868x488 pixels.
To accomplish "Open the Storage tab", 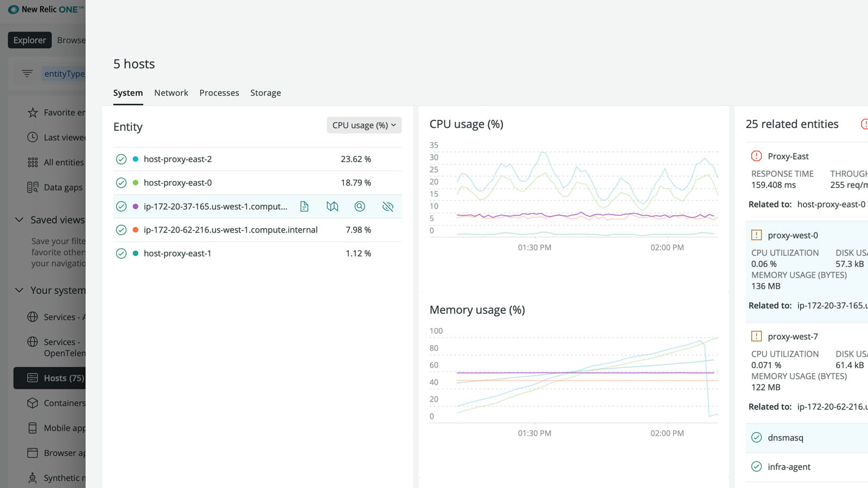I will 265,93.
